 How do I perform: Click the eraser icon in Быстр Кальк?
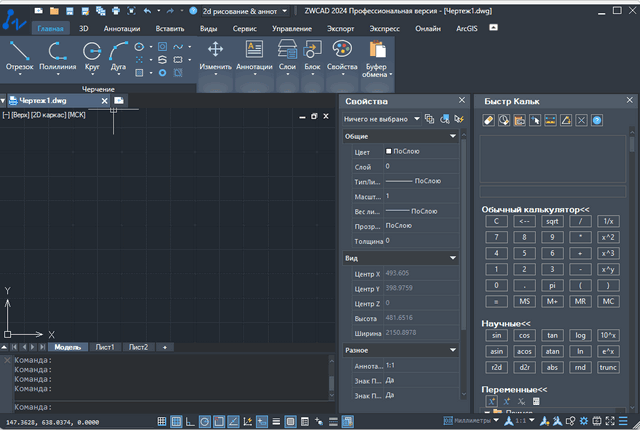489,120
